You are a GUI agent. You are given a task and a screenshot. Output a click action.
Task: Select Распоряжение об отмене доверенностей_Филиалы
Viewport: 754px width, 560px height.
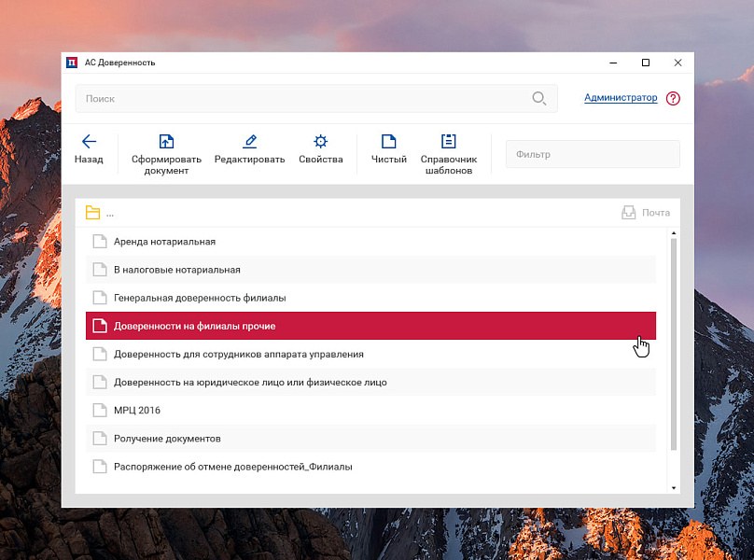click(370, 467)
